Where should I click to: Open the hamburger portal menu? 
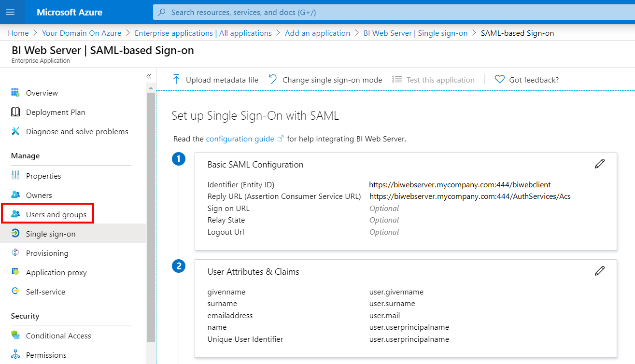(x=10, y=12)
